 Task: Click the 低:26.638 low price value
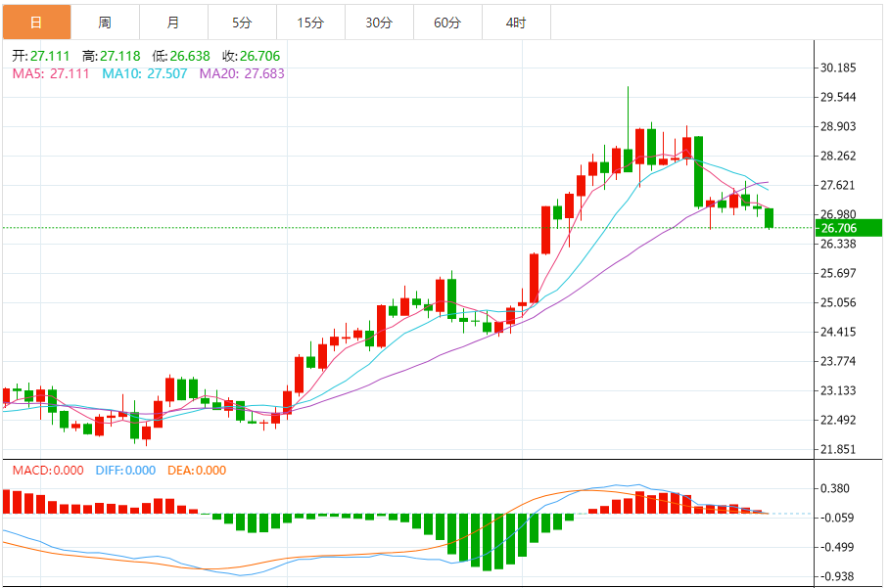[x=181, y=56]
